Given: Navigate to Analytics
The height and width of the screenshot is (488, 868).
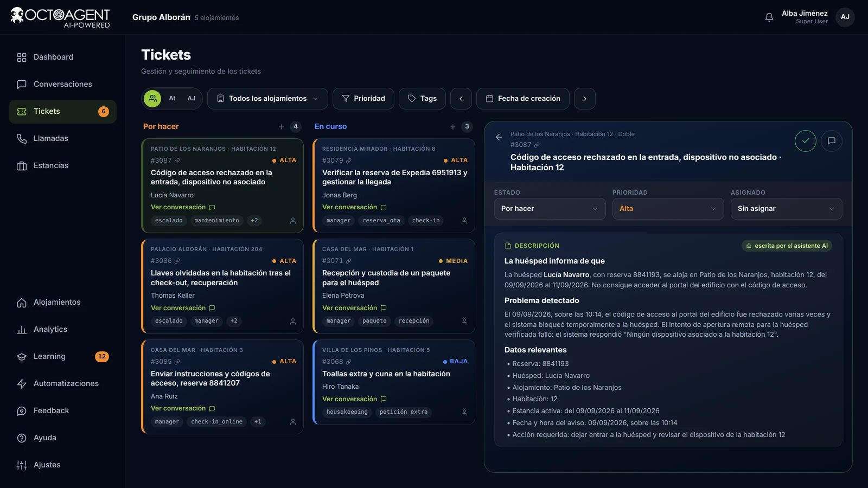Looking at the screenshot, I should point(62,329).
